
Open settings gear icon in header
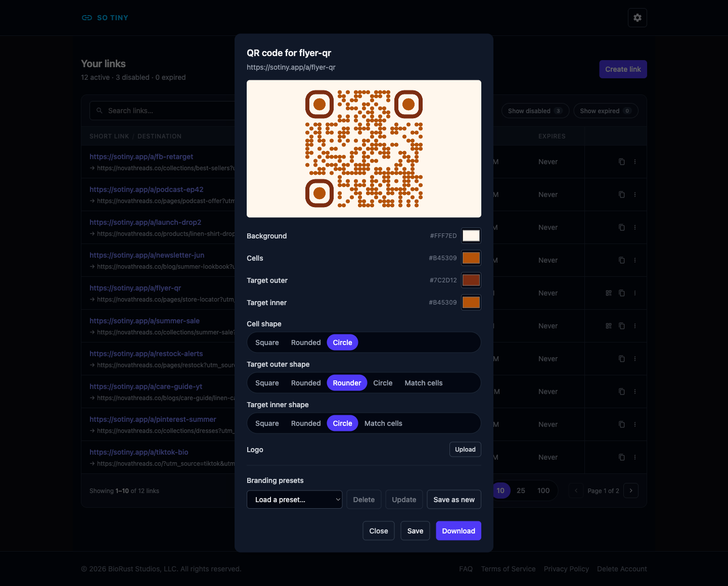[638, 18]
